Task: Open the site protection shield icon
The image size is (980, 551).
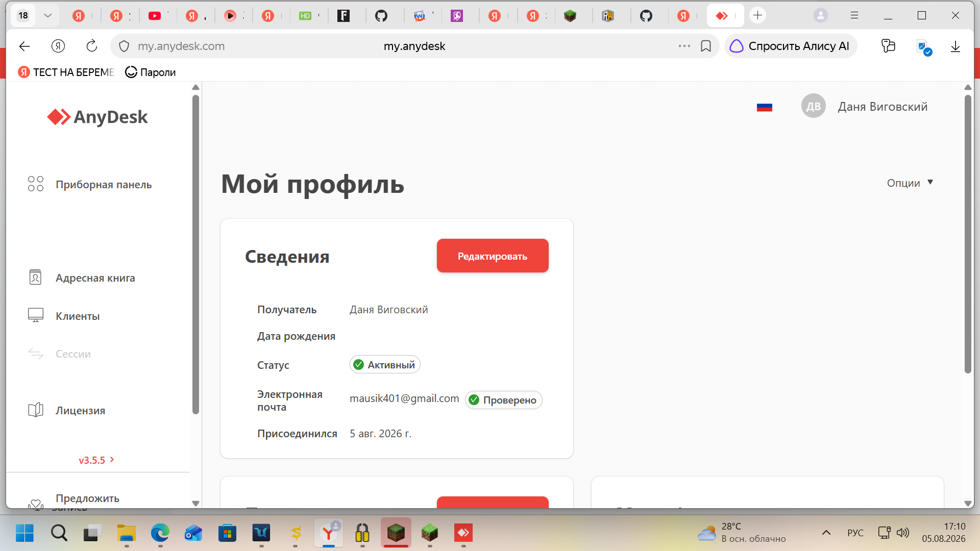Action: (124, 46)
